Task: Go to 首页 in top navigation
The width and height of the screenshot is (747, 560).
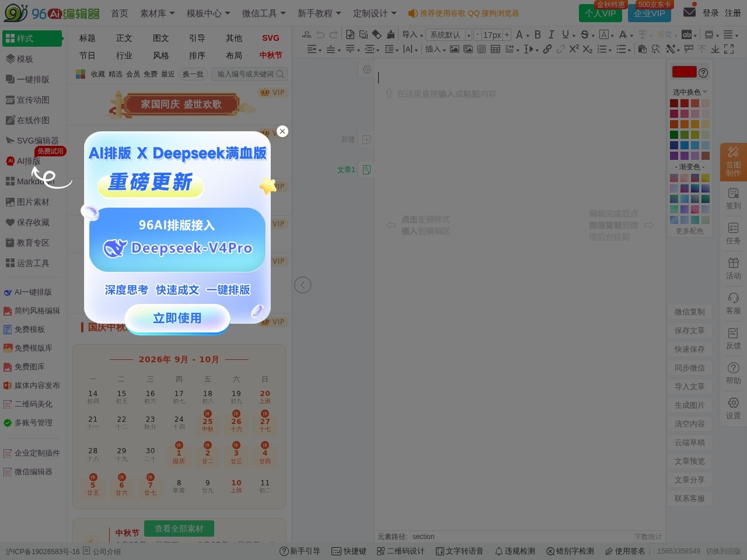Action: tap(120, 13)
